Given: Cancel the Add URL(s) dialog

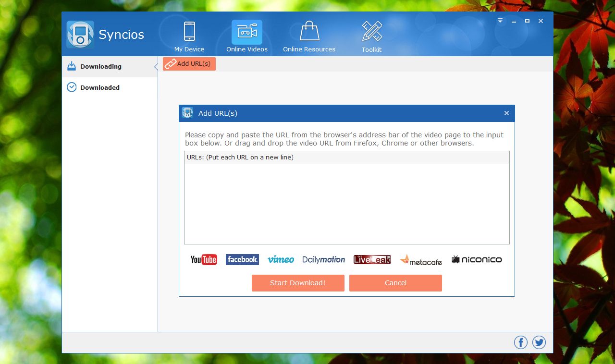Looking at the screenshot, I should coord(395,283).
